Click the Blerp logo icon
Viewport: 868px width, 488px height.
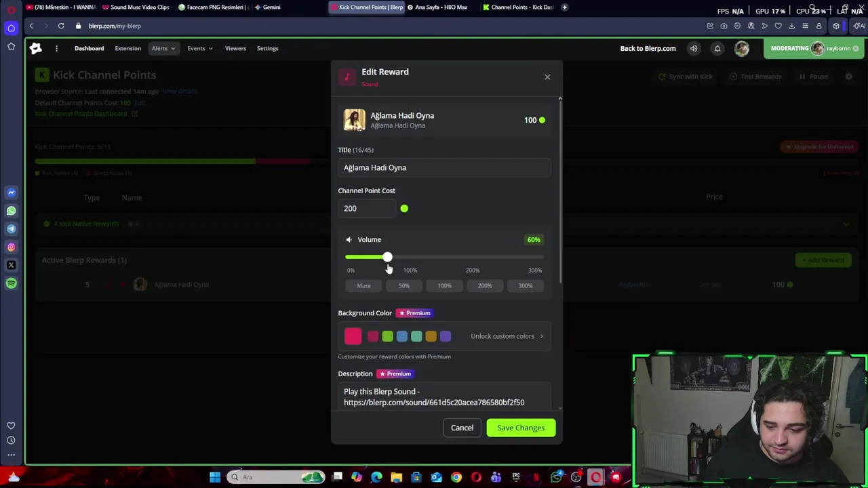pyautogui.click(x=35, y=48)
